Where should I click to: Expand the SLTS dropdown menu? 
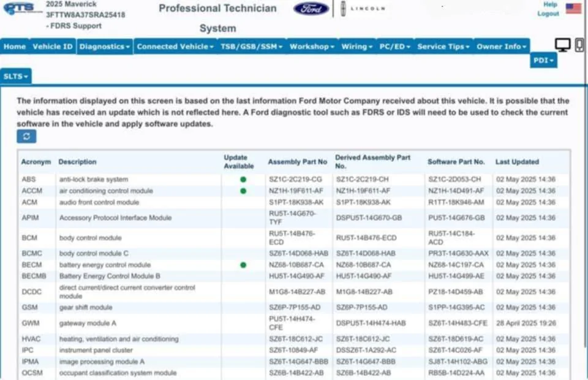point(16,76)
